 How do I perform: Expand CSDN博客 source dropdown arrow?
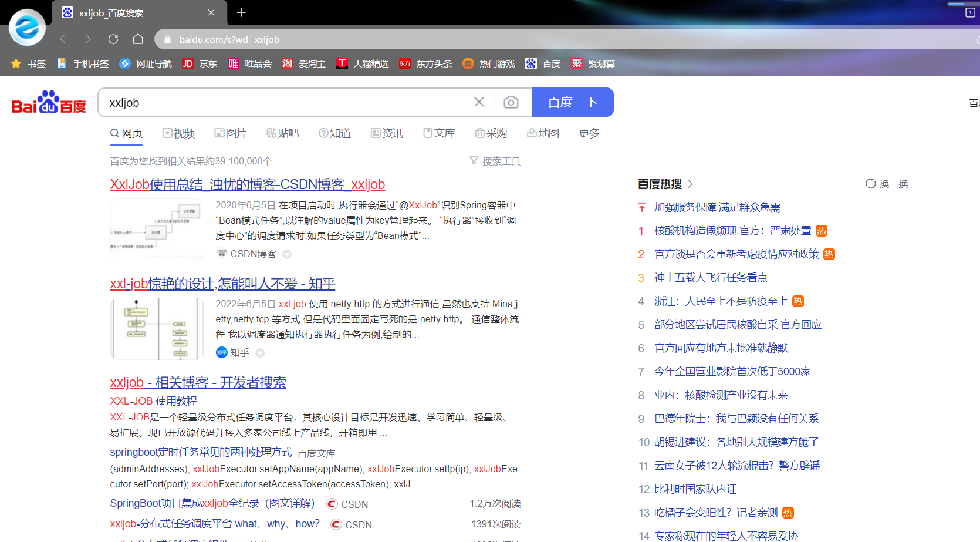[x=287, y=254]
